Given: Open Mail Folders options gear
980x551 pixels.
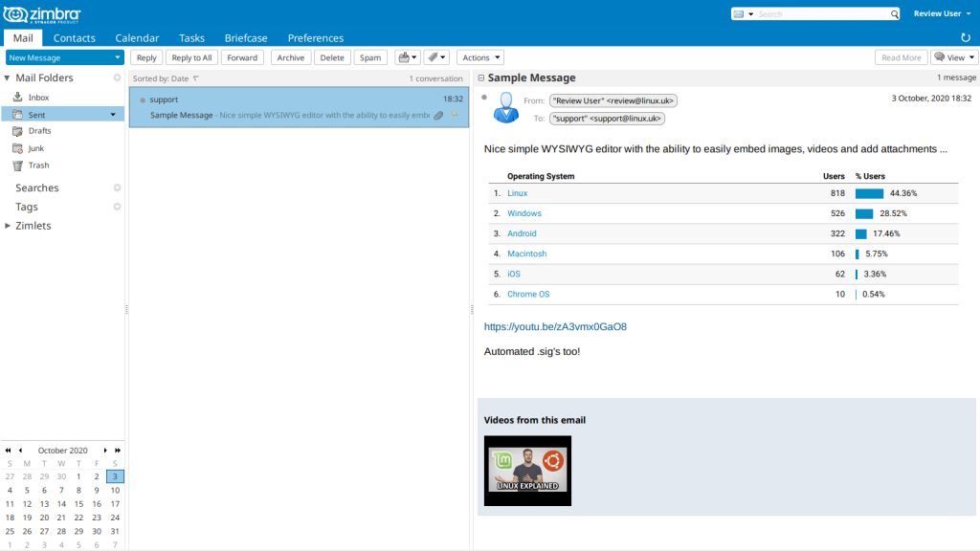Looking at the screenshot, I should pos(117,78).
